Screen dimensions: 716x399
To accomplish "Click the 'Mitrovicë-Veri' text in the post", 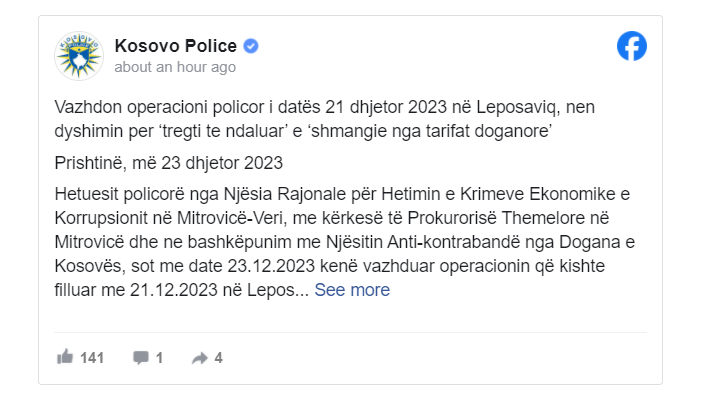I will pyautogui.click(x=230, y=218).
